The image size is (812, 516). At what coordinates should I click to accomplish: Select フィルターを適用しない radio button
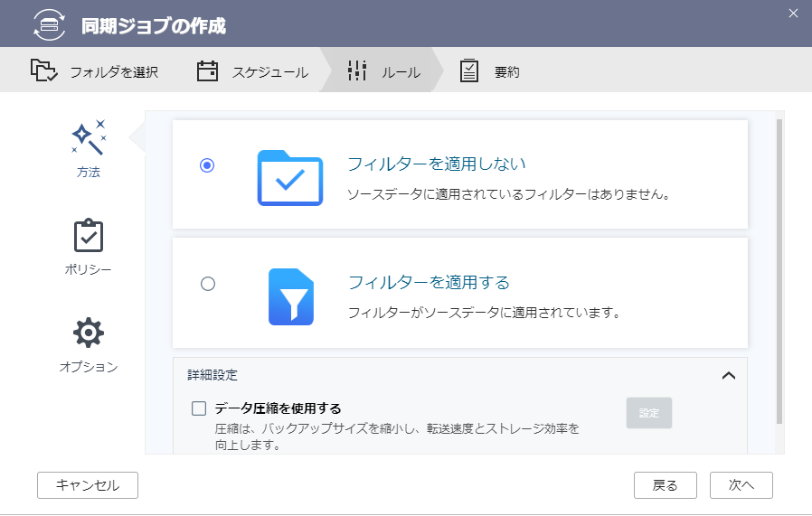[208, 165]
